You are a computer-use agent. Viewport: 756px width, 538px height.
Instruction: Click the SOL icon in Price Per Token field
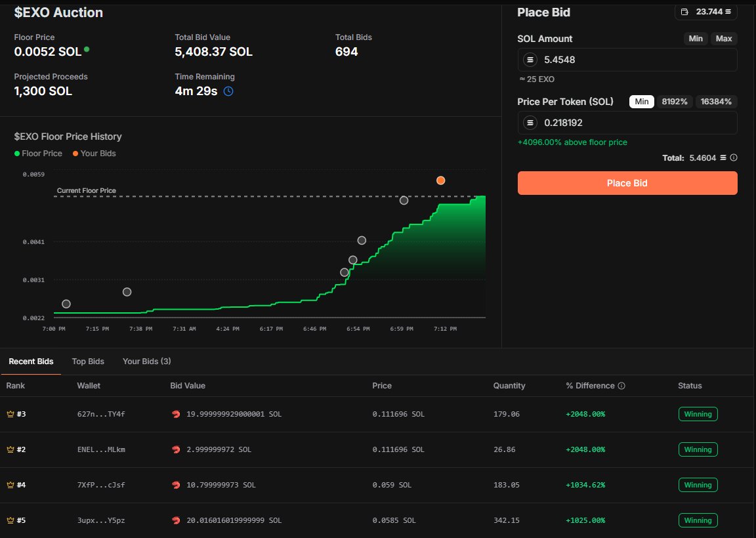[x=530, y=123]
